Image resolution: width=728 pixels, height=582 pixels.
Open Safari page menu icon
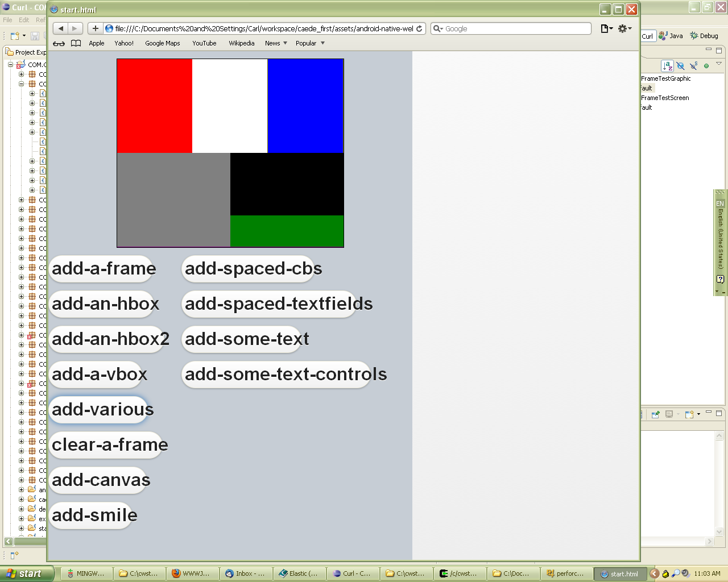click(606, 28)
